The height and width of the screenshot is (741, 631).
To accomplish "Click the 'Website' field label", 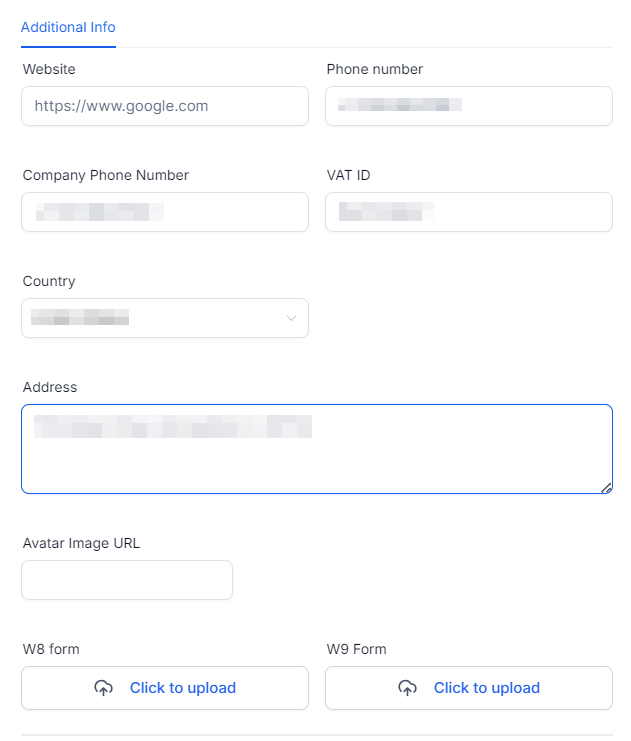I will (x=49, y=69).
